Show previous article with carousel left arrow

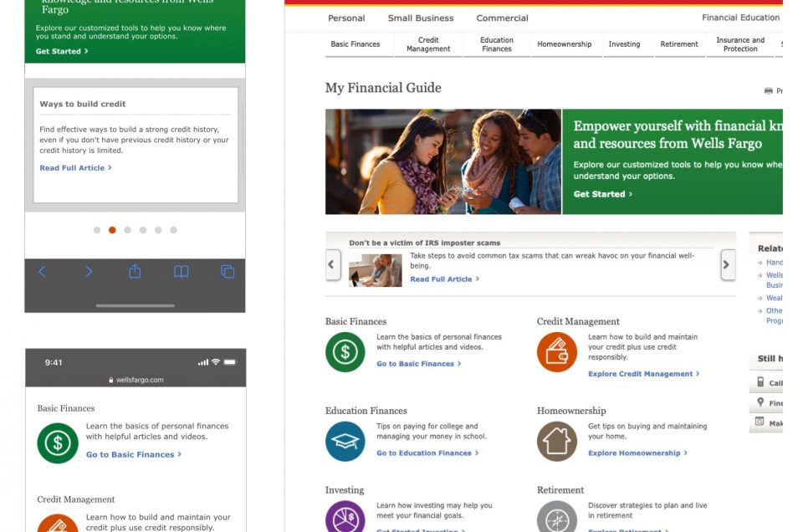coord(333,264)
